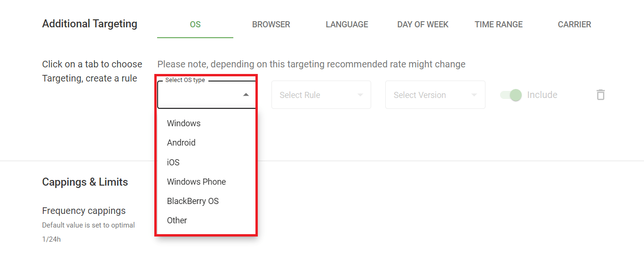Open the Select Version dropdown
Image resolution: width=644 pixels, height=253 pixels.
click(x=435, y=95)
